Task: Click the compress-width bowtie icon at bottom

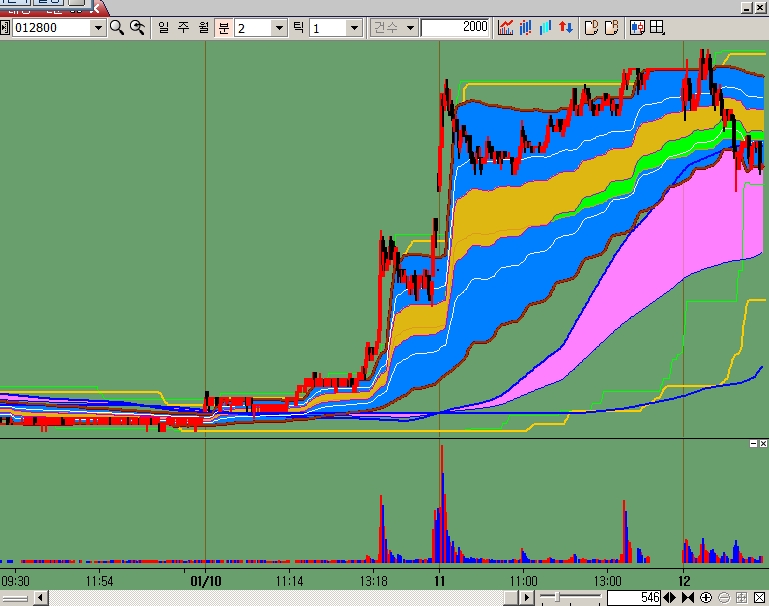Action: 688,597
